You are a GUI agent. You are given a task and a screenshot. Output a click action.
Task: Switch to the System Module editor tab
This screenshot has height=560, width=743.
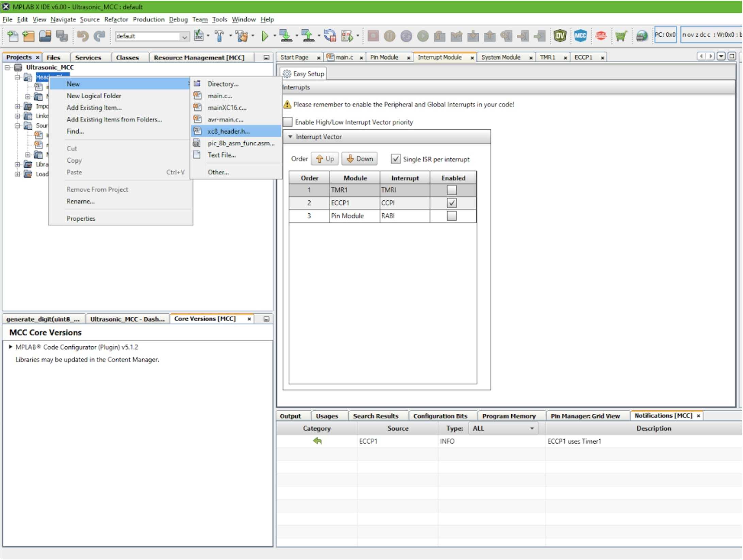pos(501,57)
